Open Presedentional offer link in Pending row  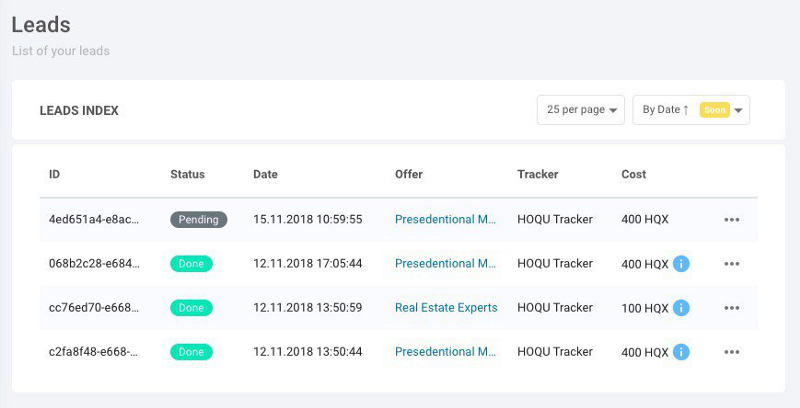tap(445, 219)
